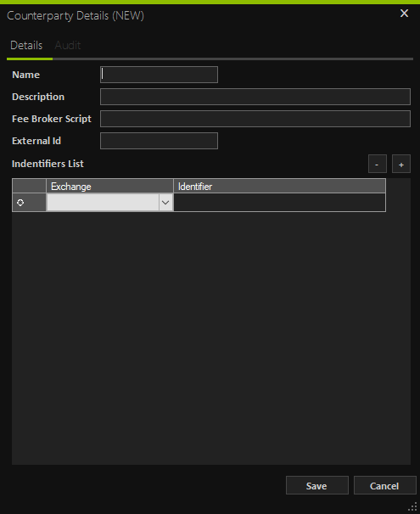Click the resize grip icon

(x=412, y=506)
